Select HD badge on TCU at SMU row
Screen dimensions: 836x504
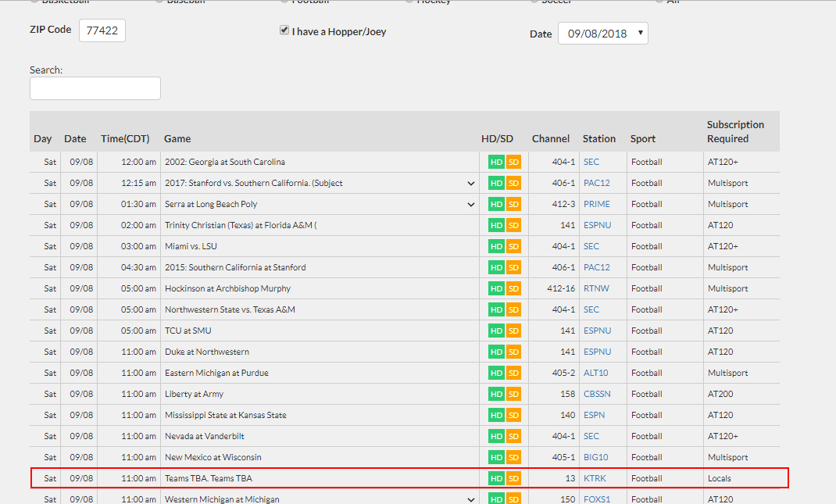[496, 331]
